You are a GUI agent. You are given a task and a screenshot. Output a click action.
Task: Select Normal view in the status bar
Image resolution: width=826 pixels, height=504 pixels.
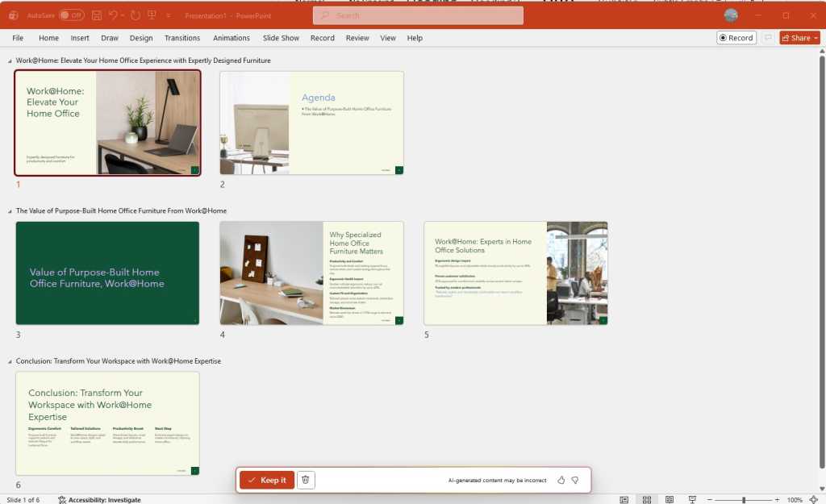624,500
